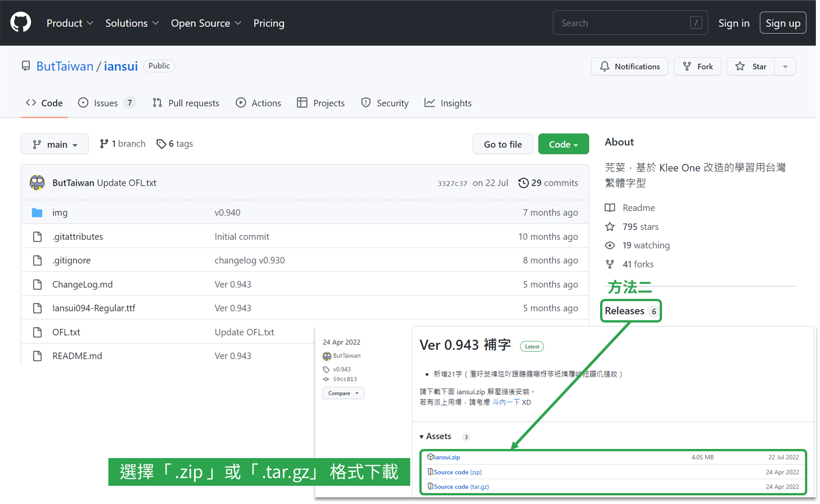This screenshot has width=820, height=504.
Task: Open the OFL.txt file
Action: point(66,332)
